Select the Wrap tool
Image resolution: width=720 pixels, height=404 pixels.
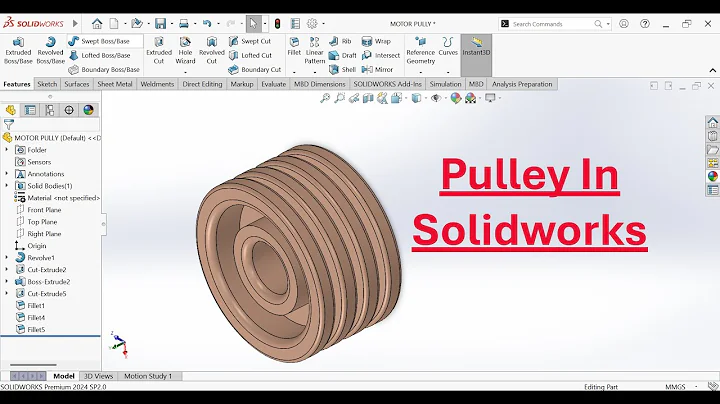click(x=376, y=41)
